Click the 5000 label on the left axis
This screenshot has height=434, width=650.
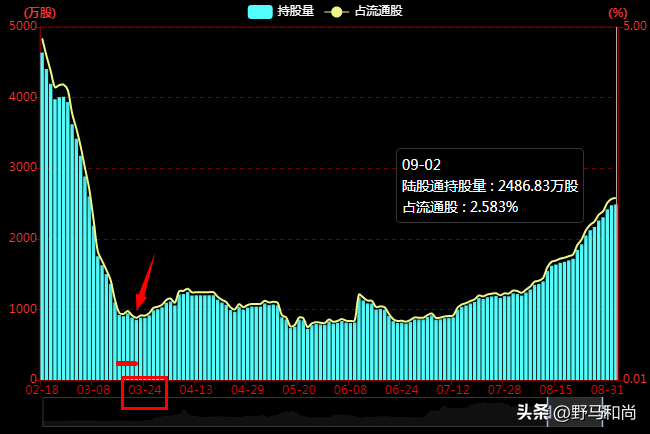[23, 26]
